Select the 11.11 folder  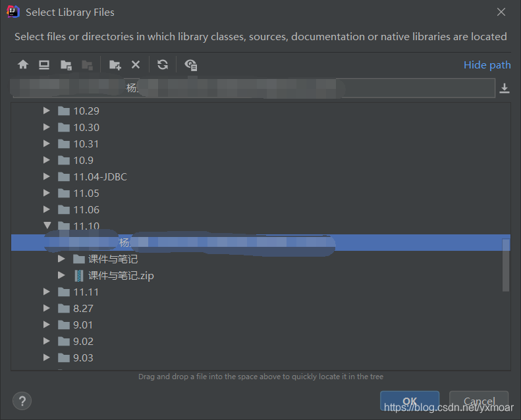point(78,292)
